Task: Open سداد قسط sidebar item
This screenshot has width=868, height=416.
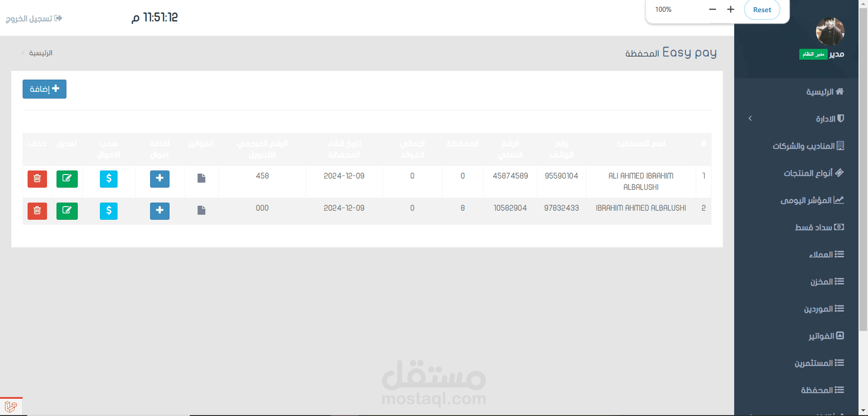Action: 819,227
